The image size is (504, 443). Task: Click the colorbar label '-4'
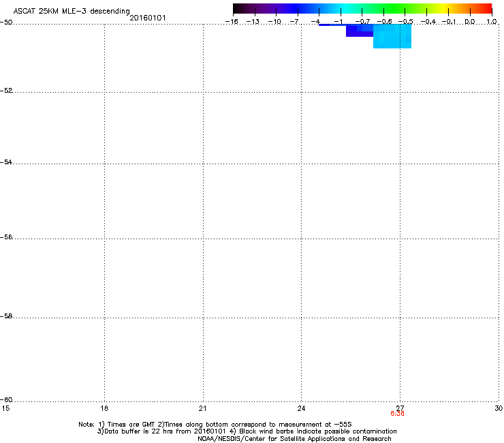click(x=315, y=22)
